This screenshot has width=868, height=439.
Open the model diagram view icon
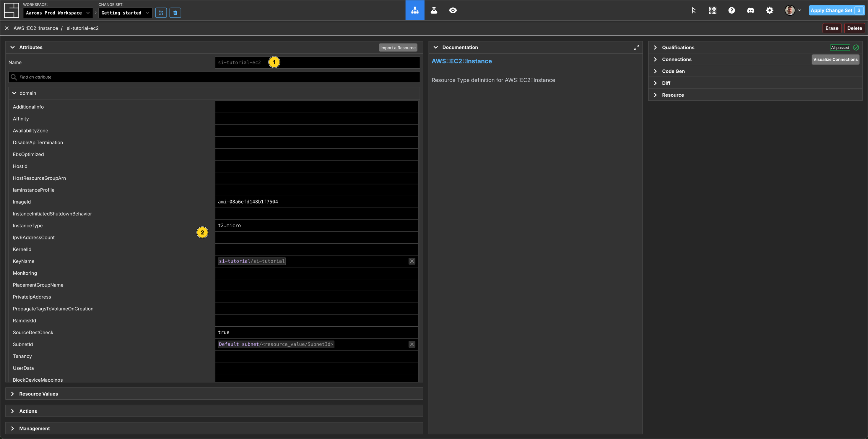[x=415, y=10]
